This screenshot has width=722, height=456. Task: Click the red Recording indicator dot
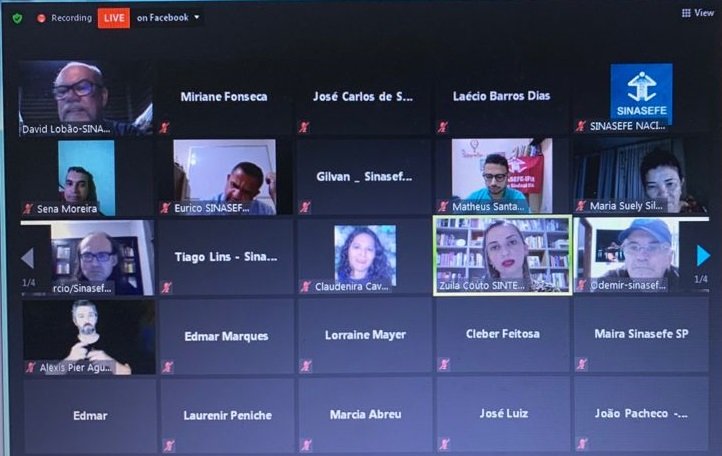41,18
